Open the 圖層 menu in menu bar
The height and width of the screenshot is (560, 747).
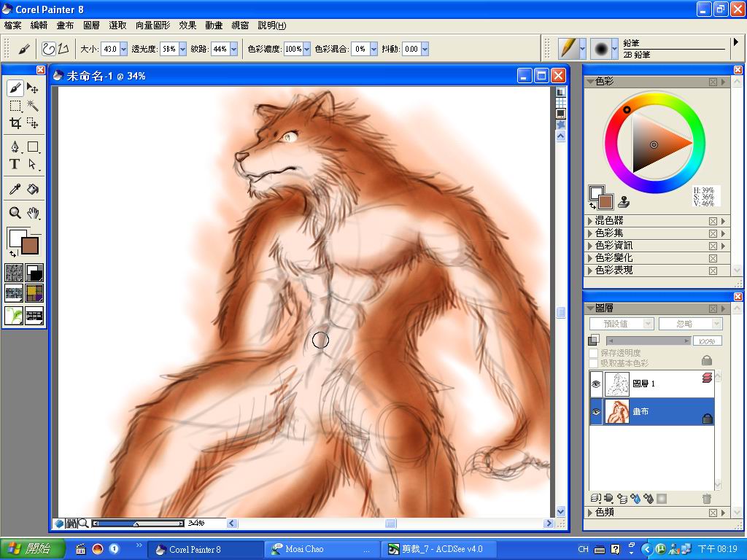click(x=91, y=26)
